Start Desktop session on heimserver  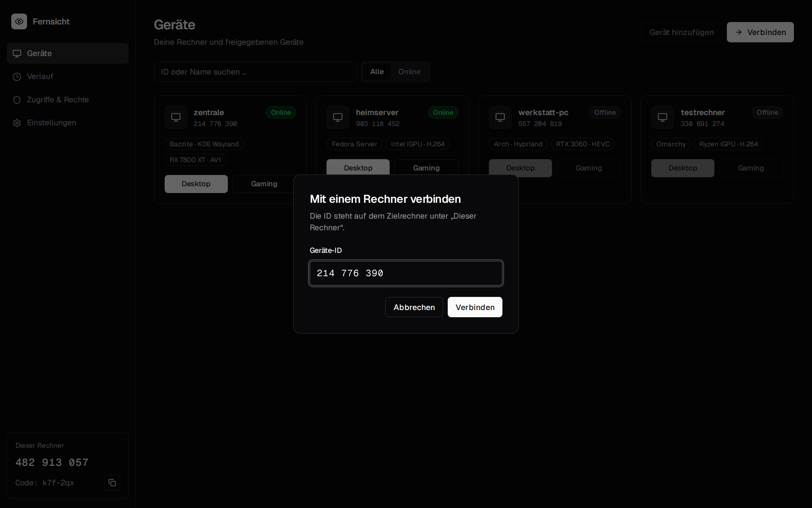[x=358, y=167]
